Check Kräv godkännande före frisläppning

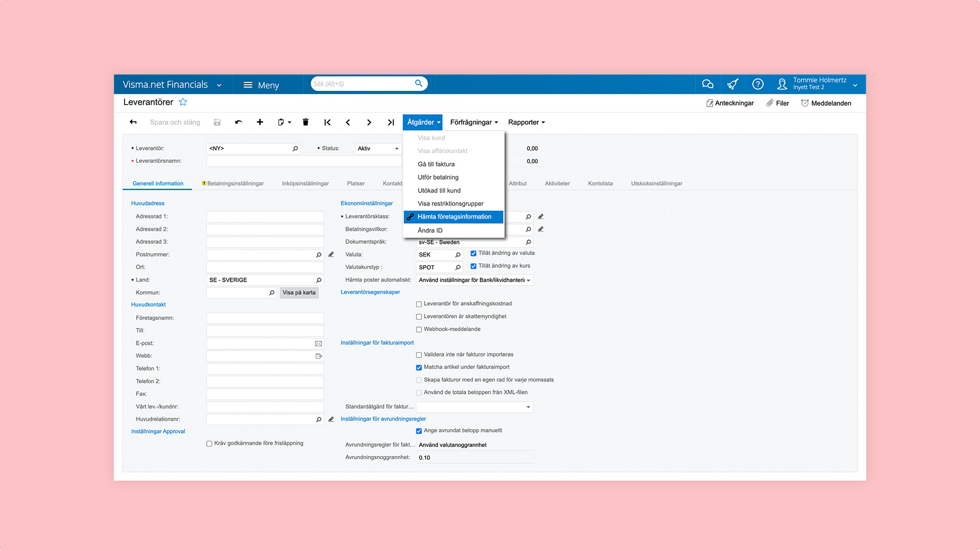tap(209, 443)
